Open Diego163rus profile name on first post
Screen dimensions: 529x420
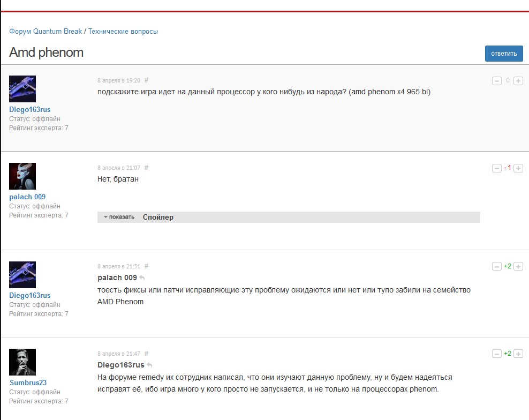(x=29, y=109)
